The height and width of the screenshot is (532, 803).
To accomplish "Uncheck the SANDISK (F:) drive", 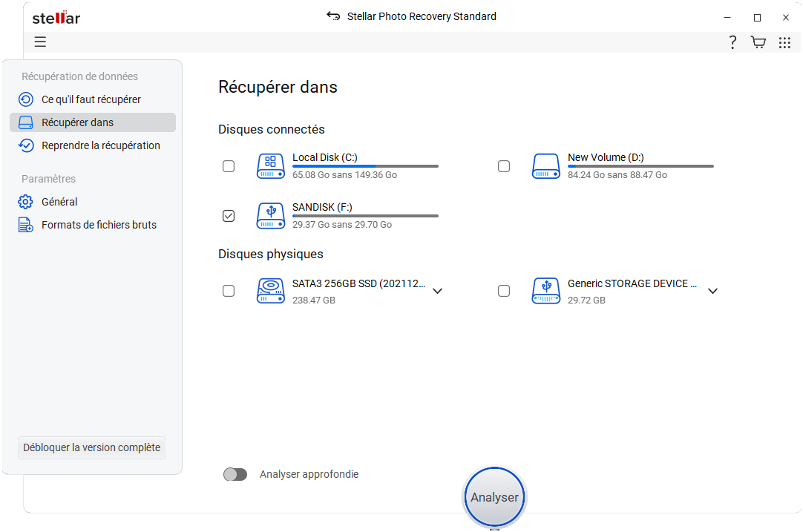I will pos(229,216).
